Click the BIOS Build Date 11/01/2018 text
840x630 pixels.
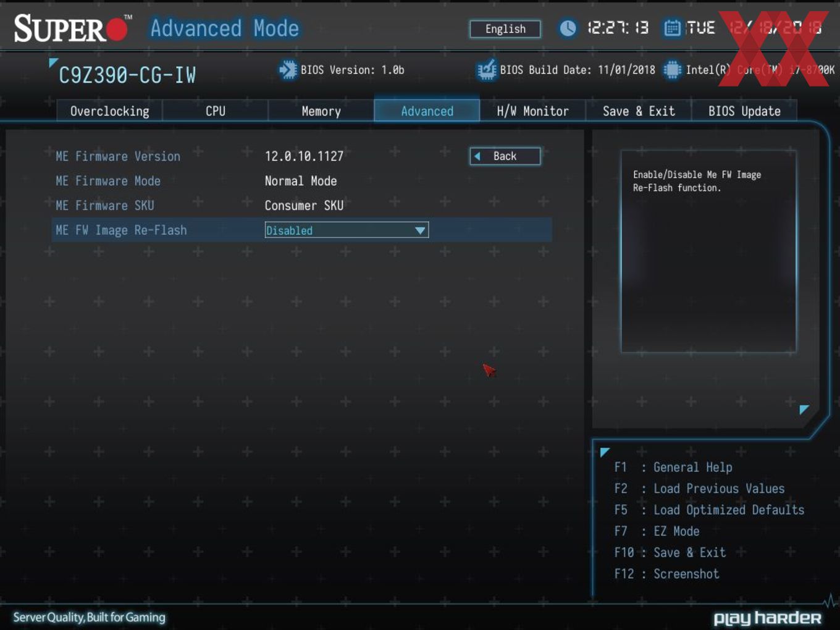pos(577,70)
